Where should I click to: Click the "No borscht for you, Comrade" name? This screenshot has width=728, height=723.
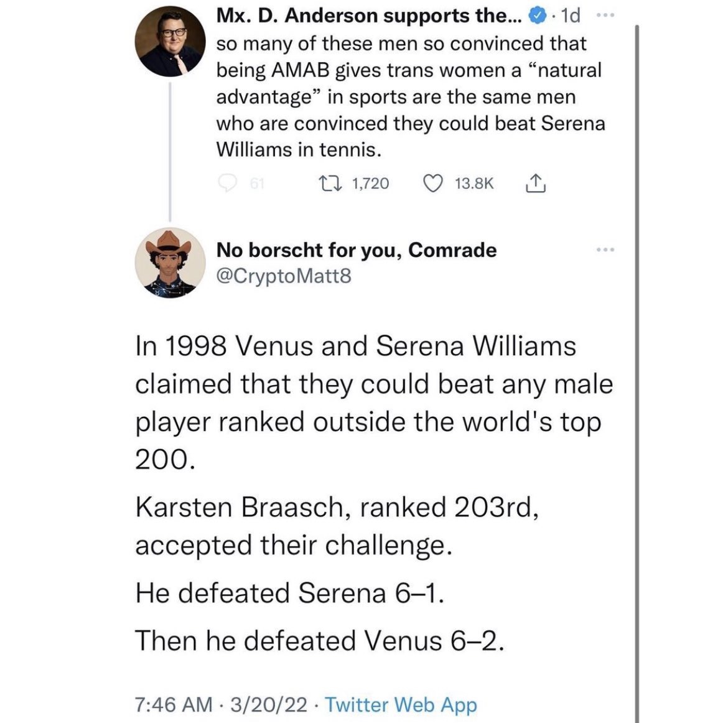click(356, 250)
